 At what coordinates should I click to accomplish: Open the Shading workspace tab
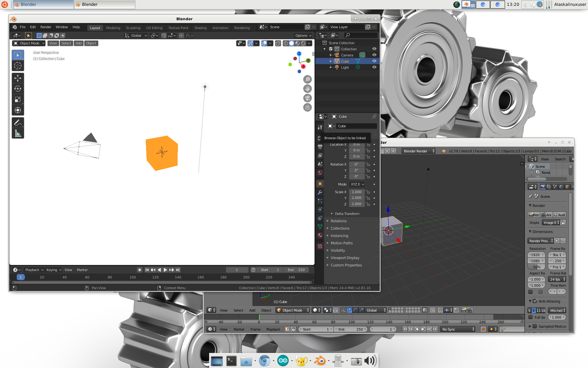pyautogui.click(x=201, y=27)
